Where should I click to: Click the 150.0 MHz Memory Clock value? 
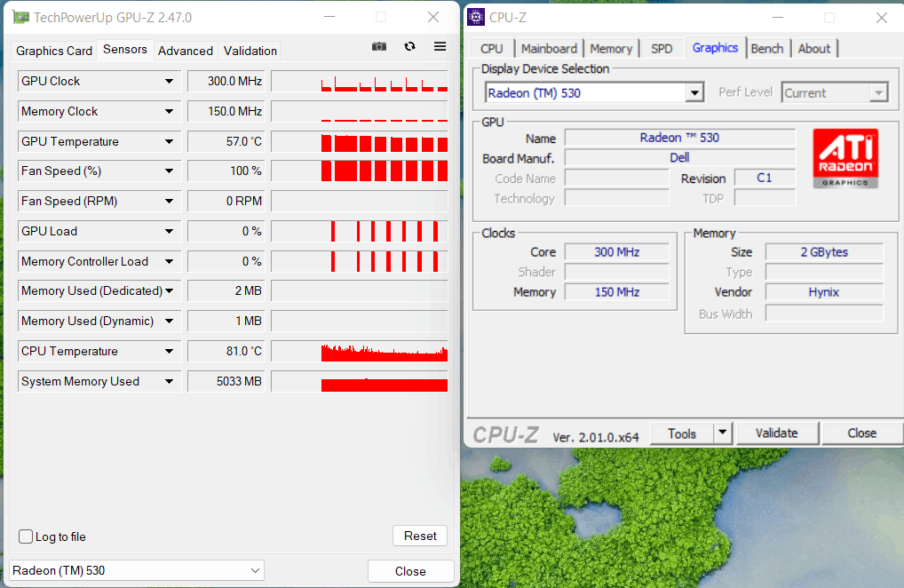[x=226, y=111]
